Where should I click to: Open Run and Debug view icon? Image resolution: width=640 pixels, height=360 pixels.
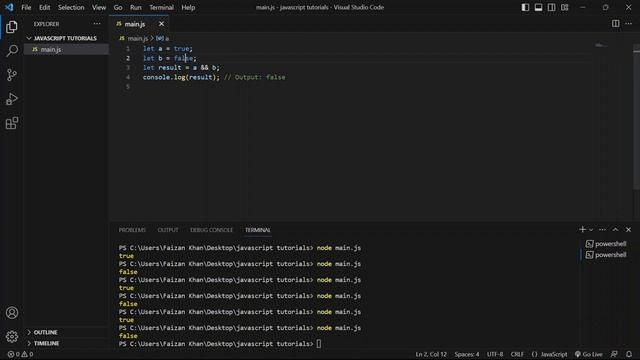(x=12, y=99)
